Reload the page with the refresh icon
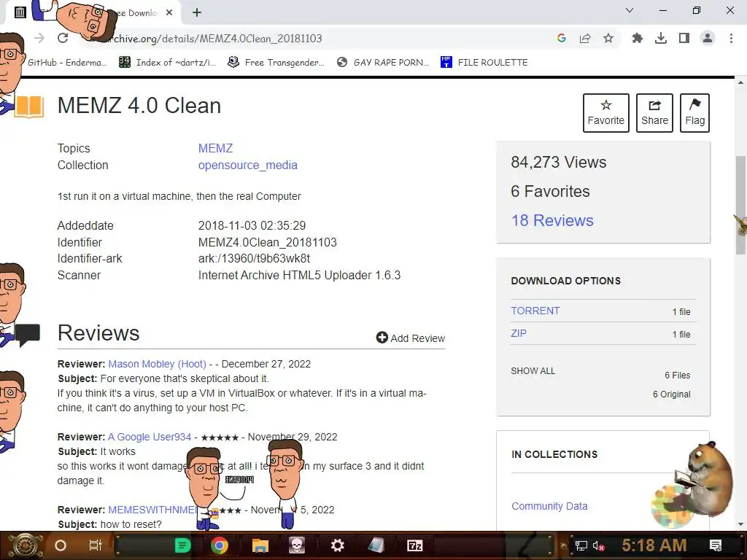The image size is (747, 560). pyautogui.click(x=63, y=38)
